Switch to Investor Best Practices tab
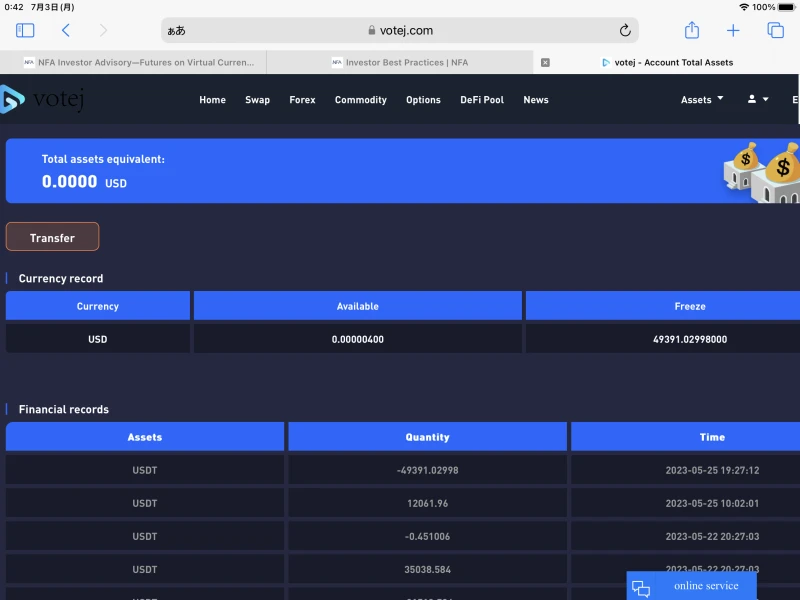 pyautogui.click(x=400, y=62)
